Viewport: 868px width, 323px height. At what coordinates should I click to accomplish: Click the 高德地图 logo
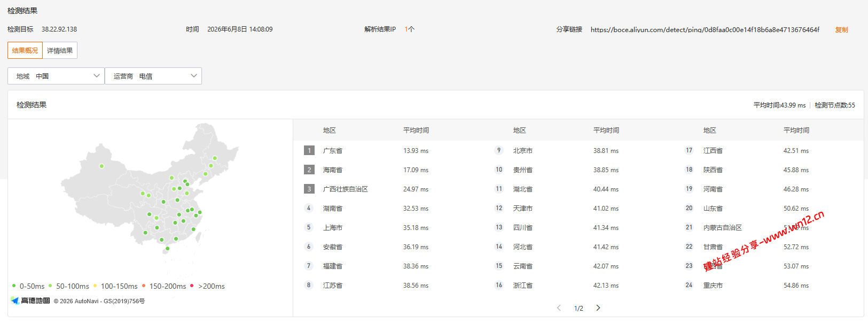coord(30,301)
